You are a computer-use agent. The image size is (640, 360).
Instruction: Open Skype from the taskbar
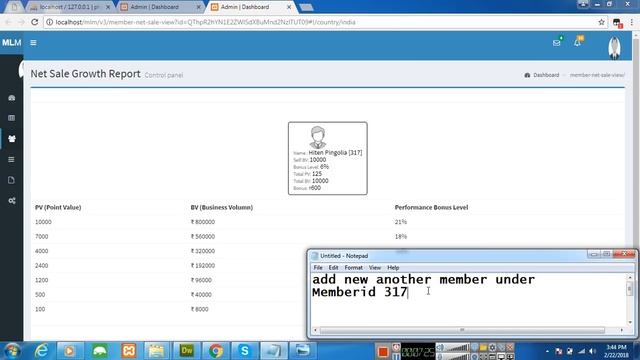pos(244,351)
